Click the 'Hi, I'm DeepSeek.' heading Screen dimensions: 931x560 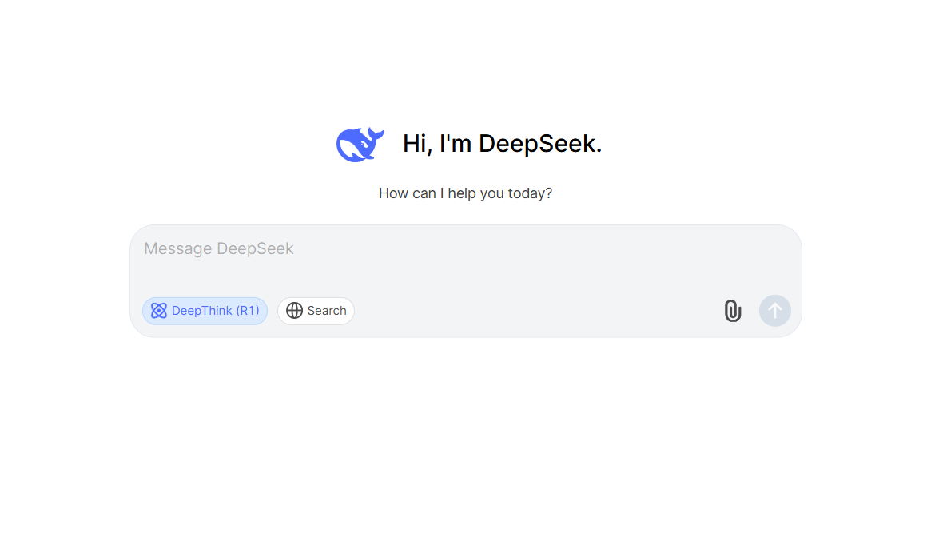[502, 144]
